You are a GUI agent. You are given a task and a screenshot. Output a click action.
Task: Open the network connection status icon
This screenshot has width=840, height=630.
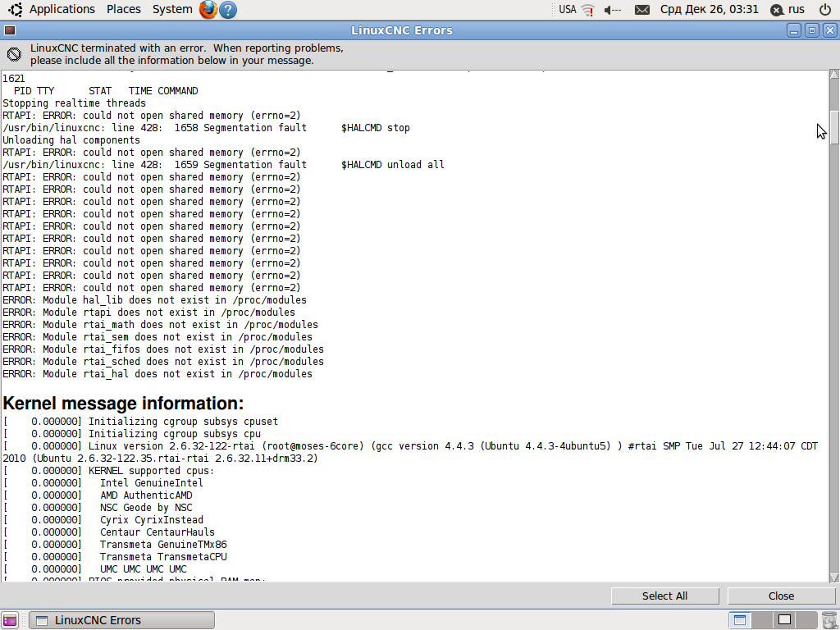click(x=588, y=10)
